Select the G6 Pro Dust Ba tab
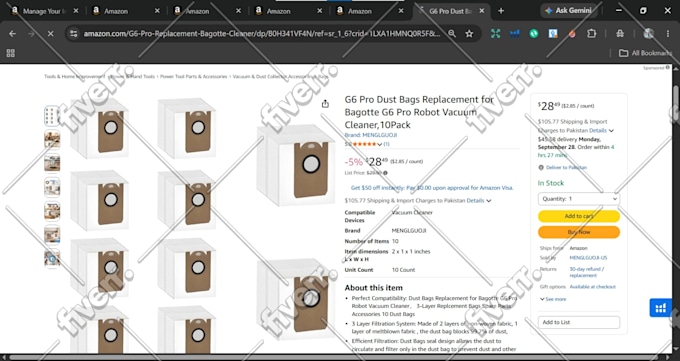This screenshot has width=680, height=361. click(x=451, y=11)
